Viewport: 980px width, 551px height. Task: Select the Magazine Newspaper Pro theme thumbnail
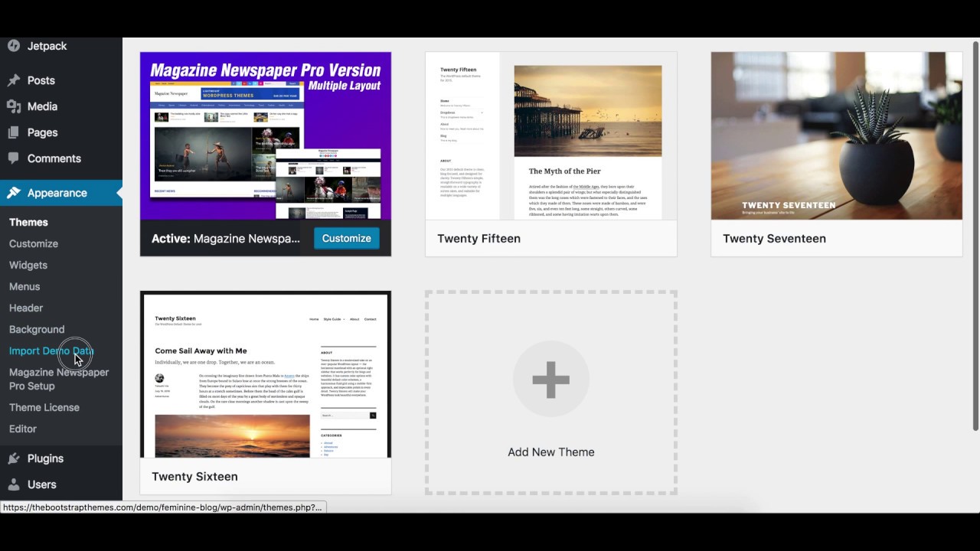pyautogui.click(x=266, y=136)
